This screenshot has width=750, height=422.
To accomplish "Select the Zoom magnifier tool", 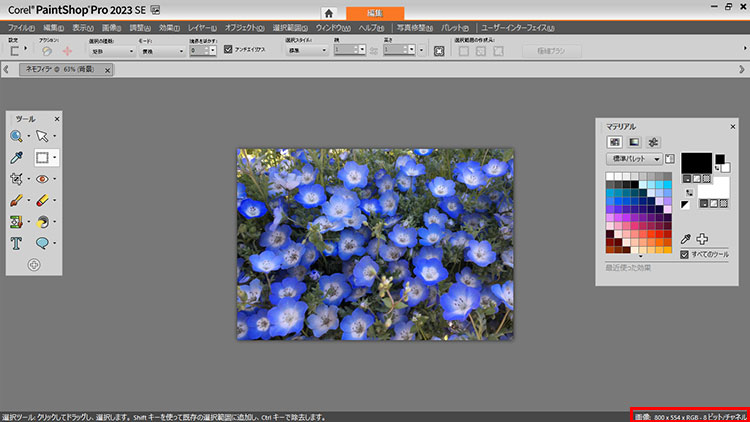I will [17, 136].
